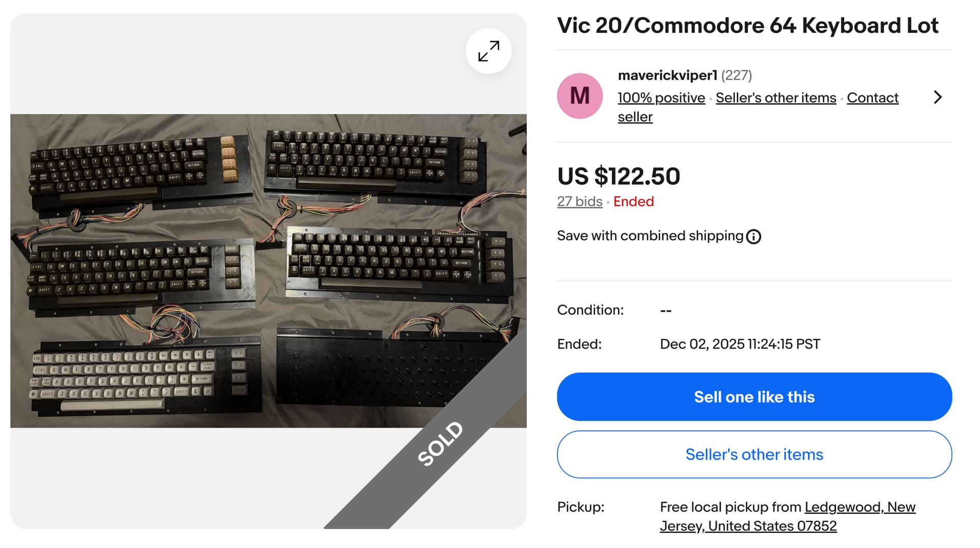The height and width of the screenshot is (548, 980).
Task: Click the SOLD banner on the image
Action: (440, 443)
